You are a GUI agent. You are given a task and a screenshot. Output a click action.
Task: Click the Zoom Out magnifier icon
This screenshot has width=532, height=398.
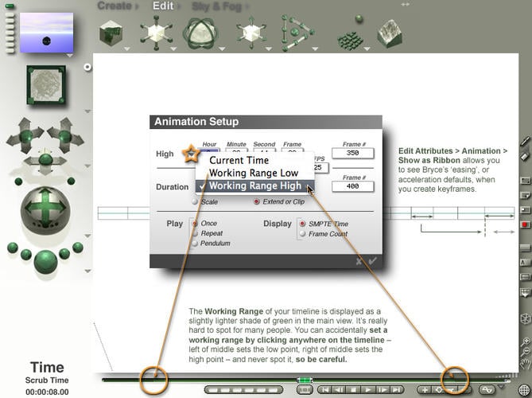pos(526,352)
